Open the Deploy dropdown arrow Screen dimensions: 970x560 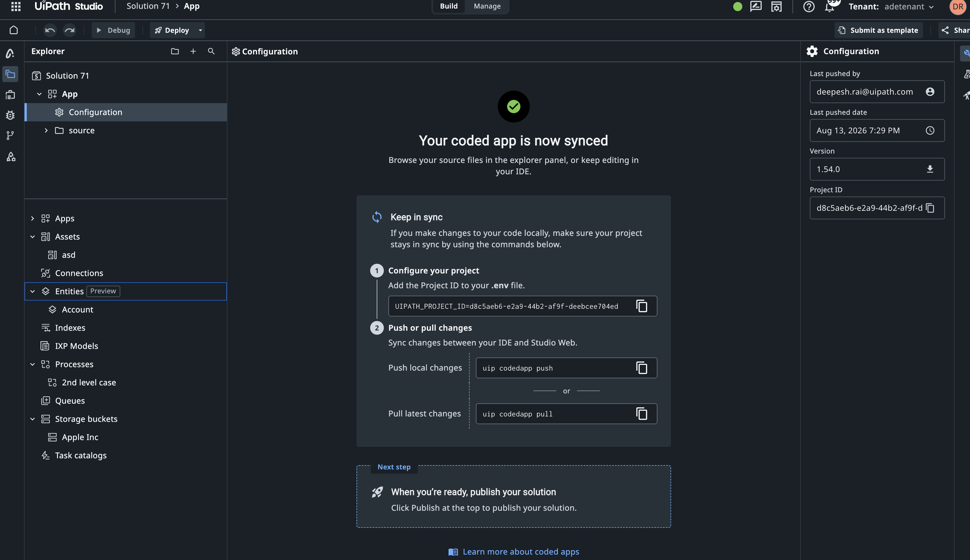tap(200, 30)
